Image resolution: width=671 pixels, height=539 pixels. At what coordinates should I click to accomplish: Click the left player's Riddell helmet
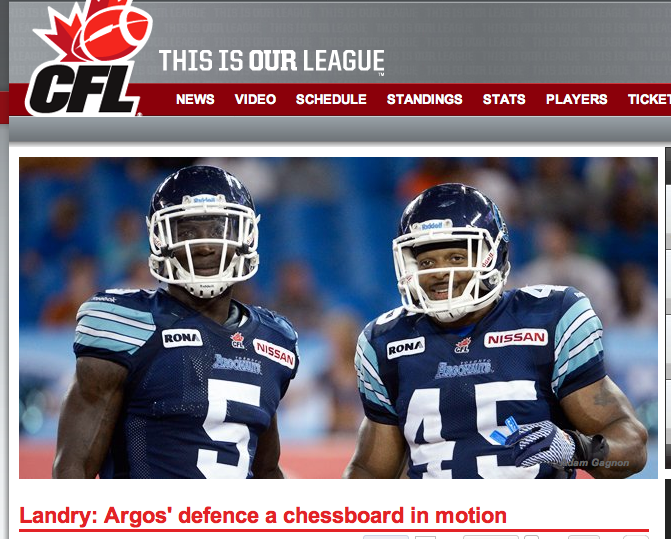(203, 231)
